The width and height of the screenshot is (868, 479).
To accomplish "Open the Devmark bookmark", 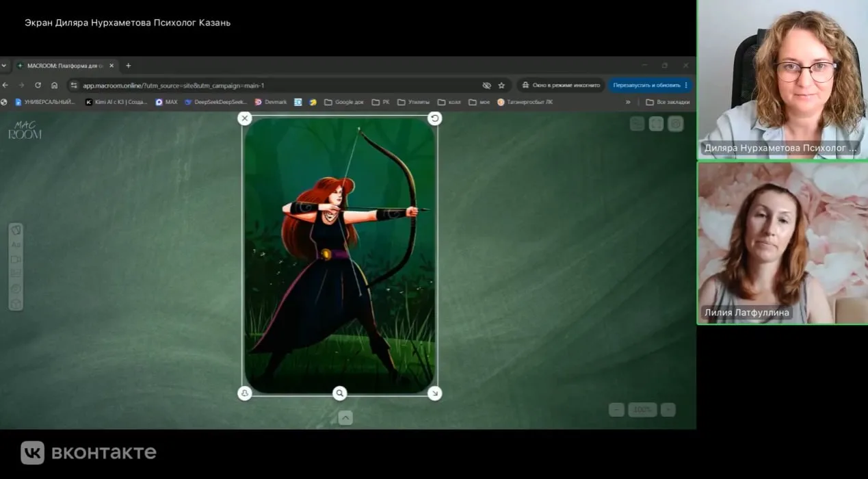I will click(x=271, y=102).
